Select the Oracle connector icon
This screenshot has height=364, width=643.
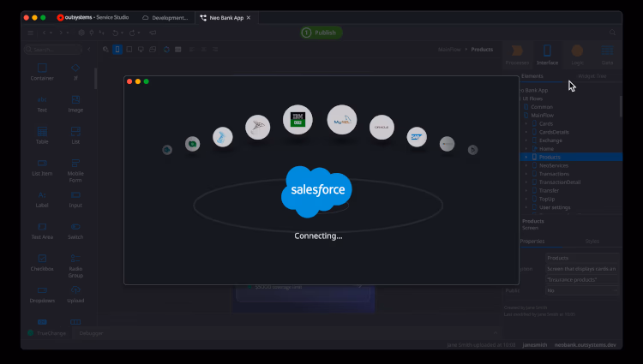click(382, 128)
